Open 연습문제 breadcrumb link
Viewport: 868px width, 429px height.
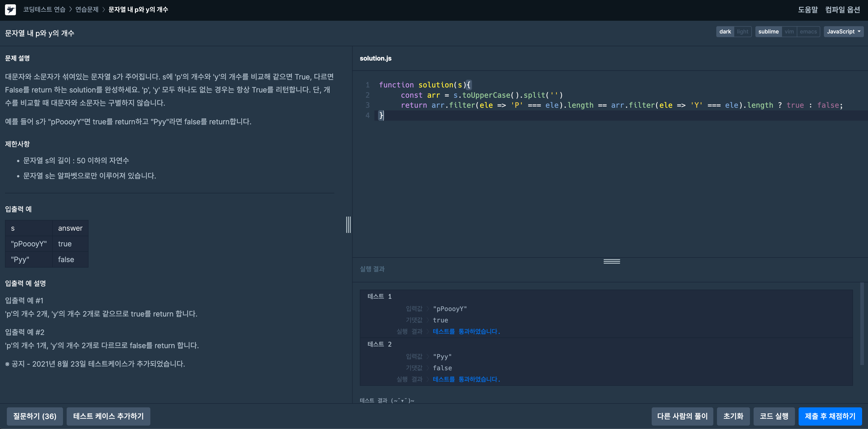click(87, 9)
